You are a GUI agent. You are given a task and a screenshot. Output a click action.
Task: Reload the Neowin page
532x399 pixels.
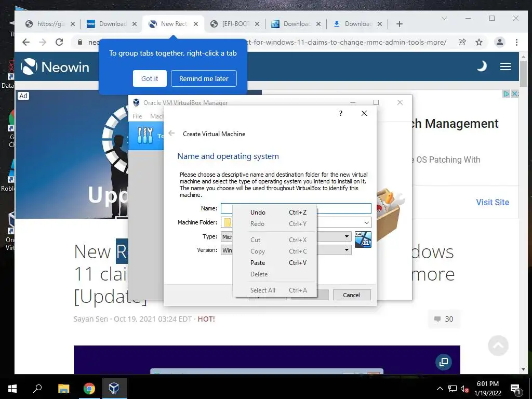coord(59,42)
